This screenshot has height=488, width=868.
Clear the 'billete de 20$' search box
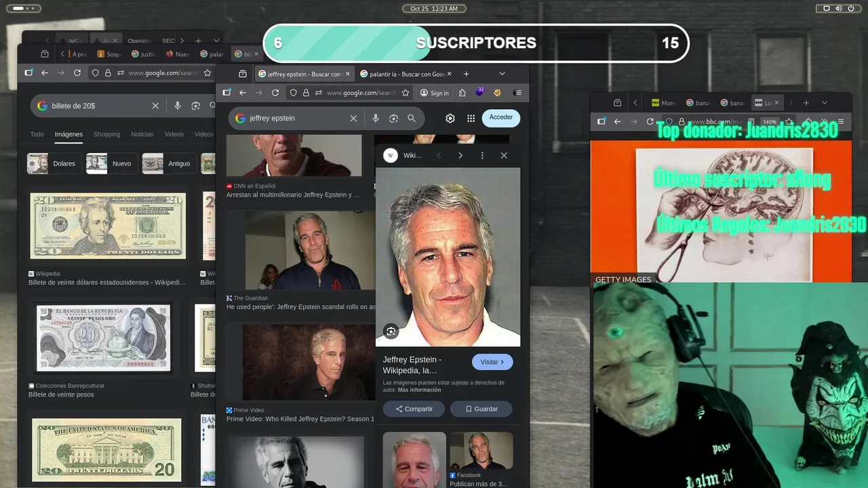click(155, 106)
